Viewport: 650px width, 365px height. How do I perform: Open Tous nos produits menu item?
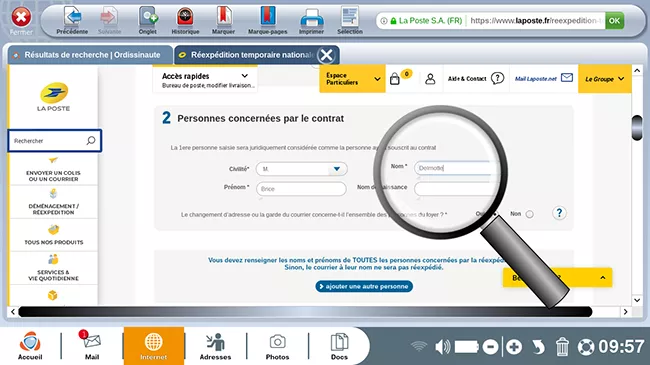[x=53, y=235]
